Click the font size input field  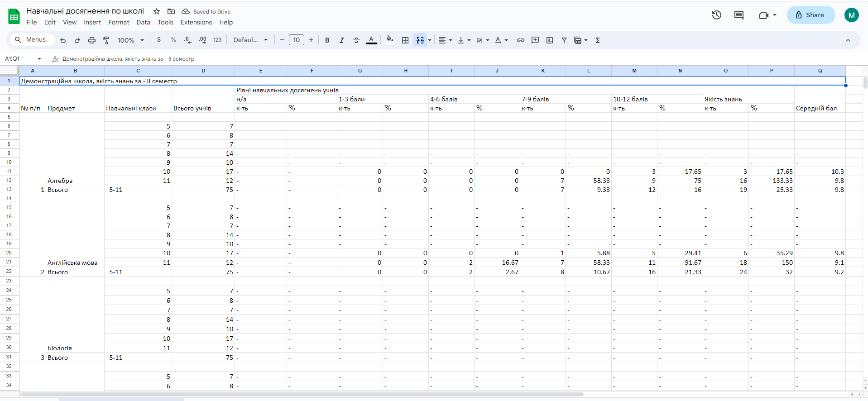(x=297, y=40)
